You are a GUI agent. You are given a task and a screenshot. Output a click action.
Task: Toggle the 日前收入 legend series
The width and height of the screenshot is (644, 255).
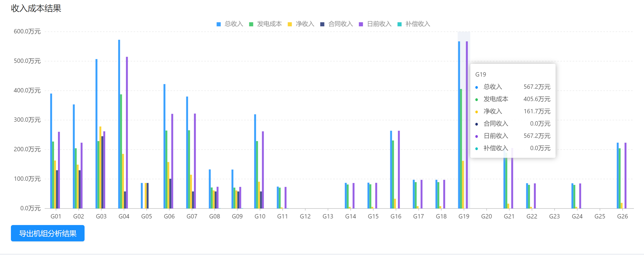(375, 24)
